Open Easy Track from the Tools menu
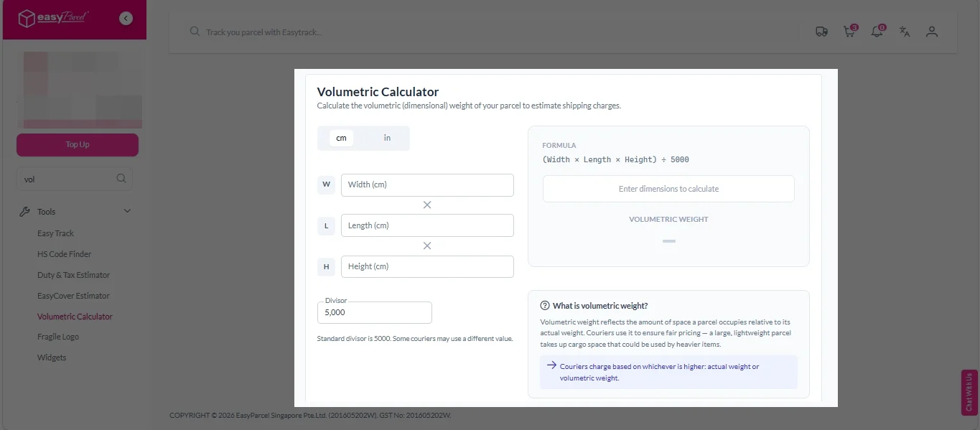Viewport: 980px width, 430px height. (56, 233)
